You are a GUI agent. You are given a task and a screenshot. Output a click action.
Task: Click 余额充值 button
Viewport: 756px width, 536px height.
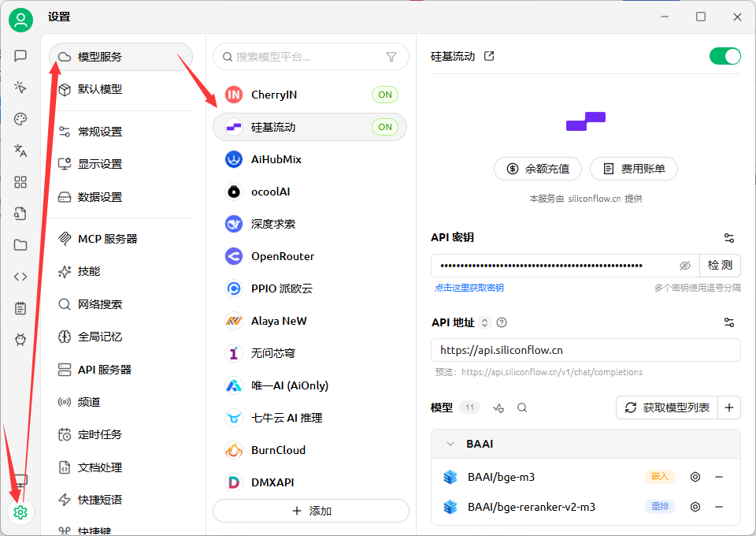(538, 169)
